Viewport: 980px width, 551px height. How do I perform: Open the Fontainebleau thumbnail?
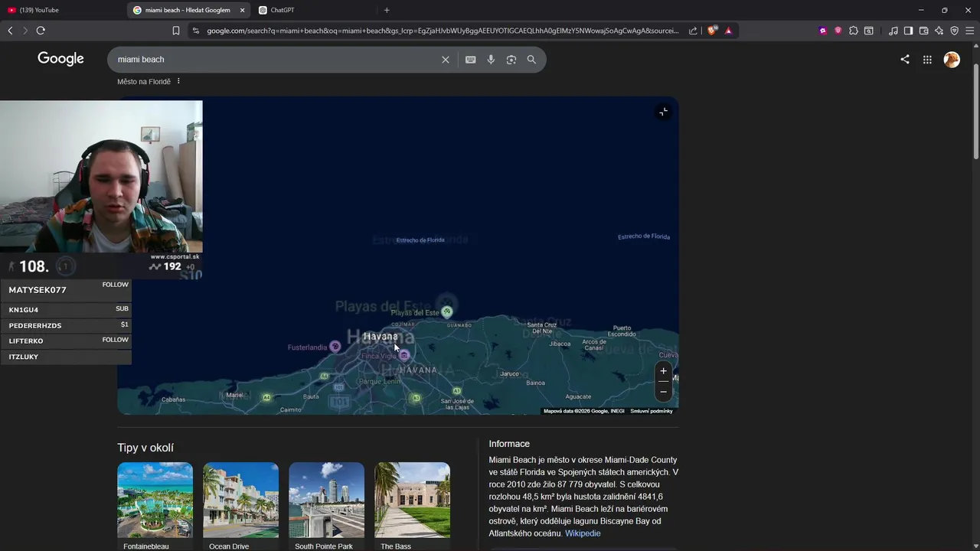155,500
